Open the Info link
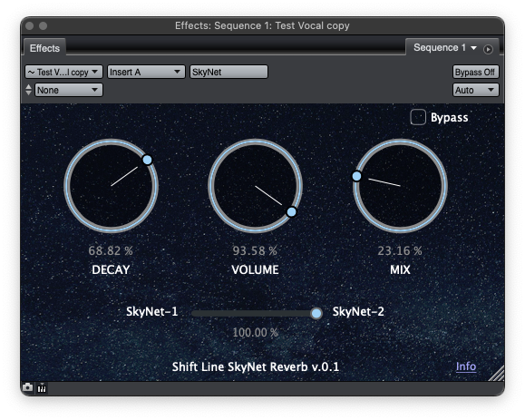 pyautogui.click(x=466, y=366)
